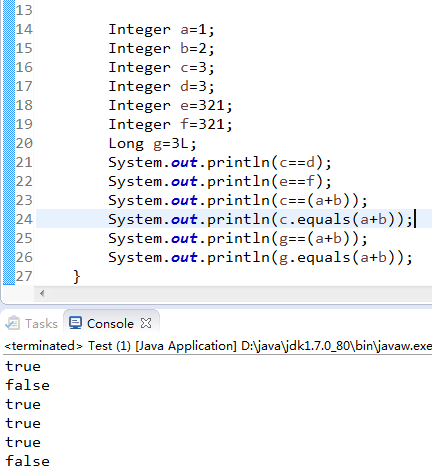Click the println(e==f) statement
The height and width of the screenshot is (470, 432).
220,182
